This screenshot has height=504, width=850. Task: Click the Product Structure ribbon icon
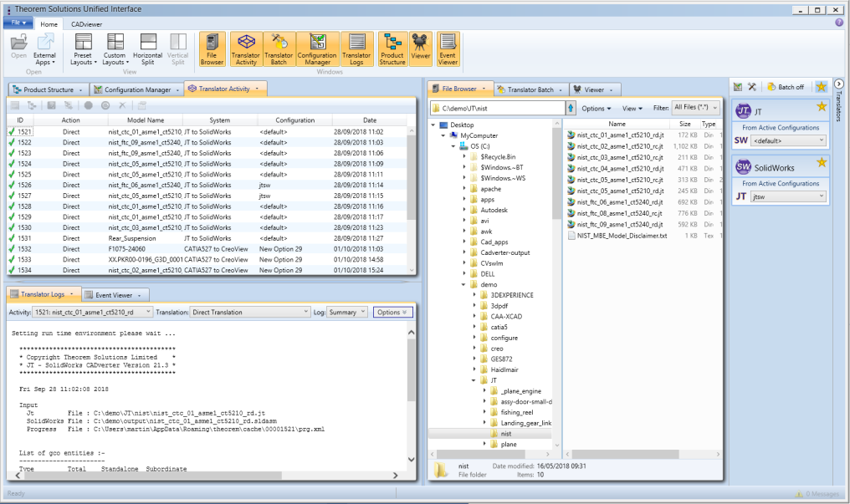pyautogui.click(x=392, y=48)
